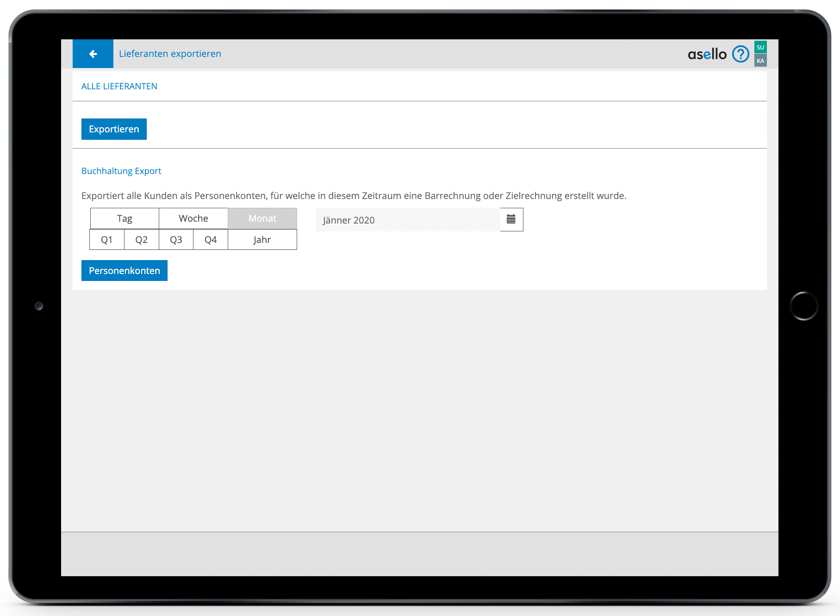Select the Monat period option
This screenshot has height=616, width=840.
click(262, 218)
